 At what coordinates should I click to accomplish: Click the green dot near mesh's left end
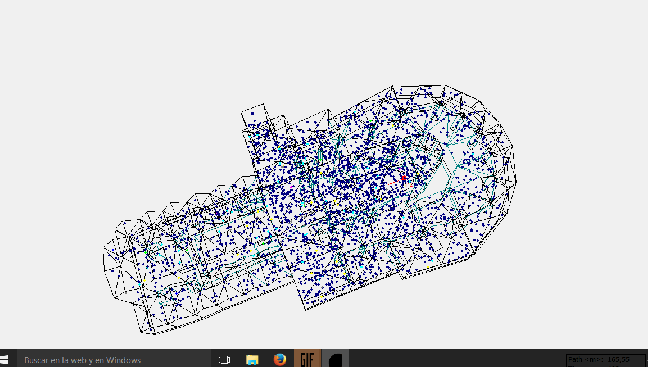click(145, 252)
